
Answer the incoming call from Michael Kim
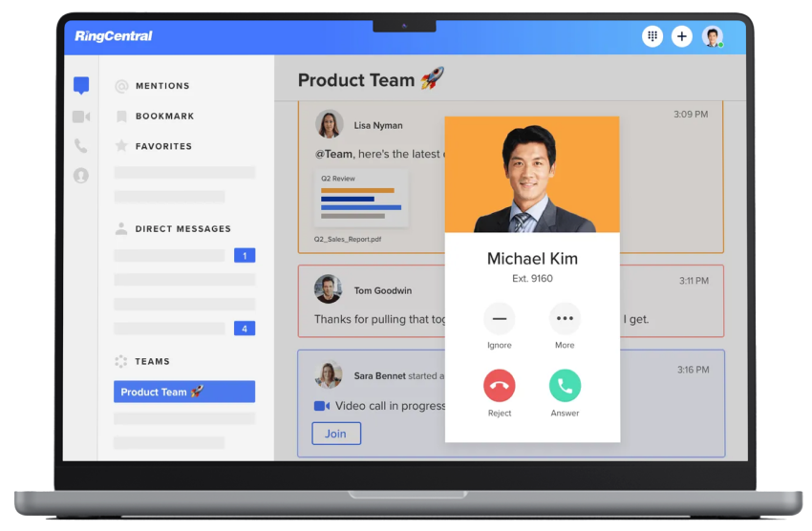point(565,386)
